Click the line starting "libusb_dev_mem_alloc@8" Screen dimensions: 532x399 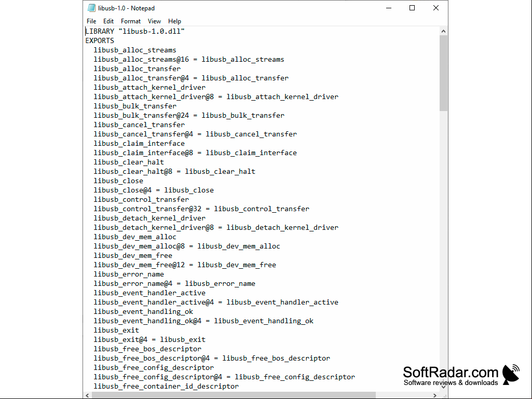tap(187, 246)
